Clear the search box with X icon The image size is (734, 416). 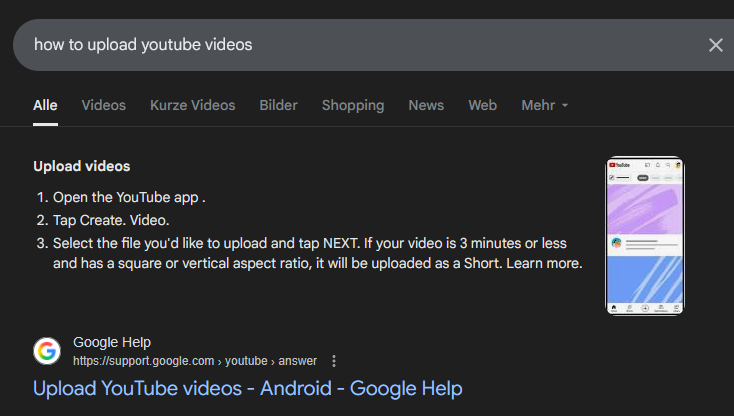(715, 45)
